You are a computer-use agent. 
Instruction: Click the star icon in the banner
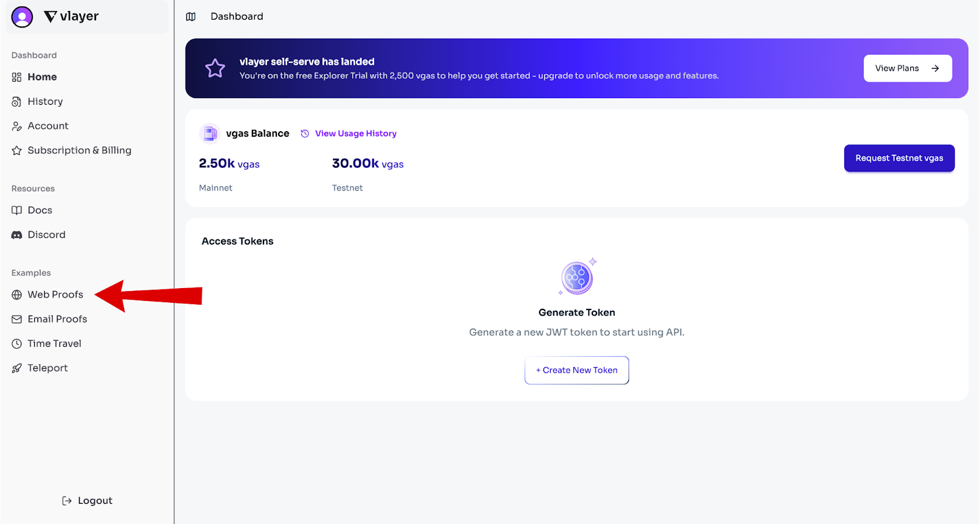point(215,68)
